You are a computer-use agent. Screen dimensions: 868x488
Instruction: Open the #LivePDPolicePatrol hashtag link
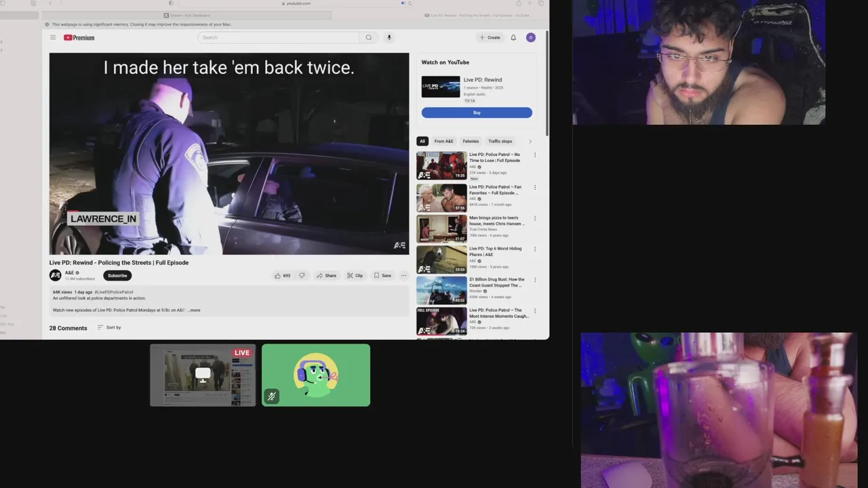pos(114,292)
